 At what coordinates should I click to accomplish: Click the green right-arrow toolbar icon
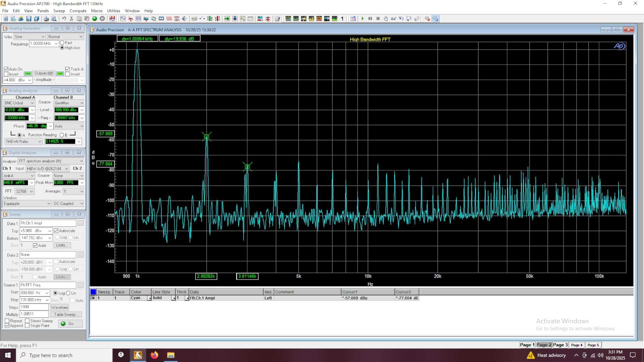227,19
